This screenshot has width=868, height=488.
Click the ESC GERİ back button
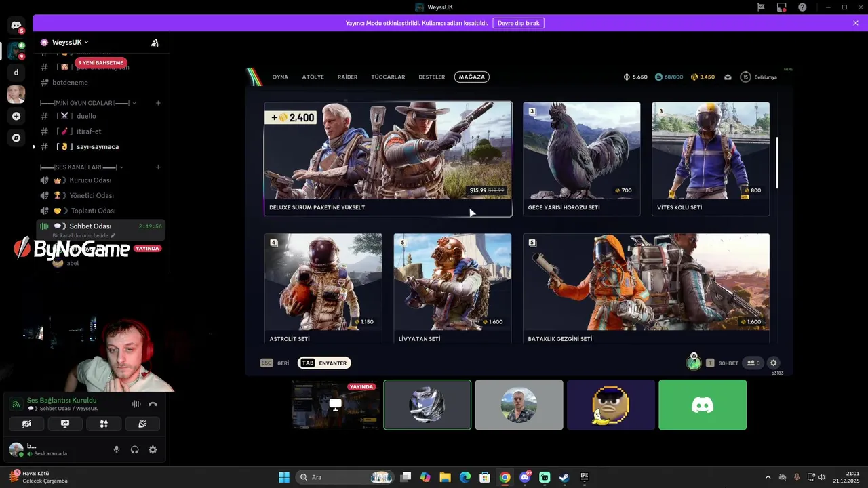pyautogui.click(x=275, y=363)
